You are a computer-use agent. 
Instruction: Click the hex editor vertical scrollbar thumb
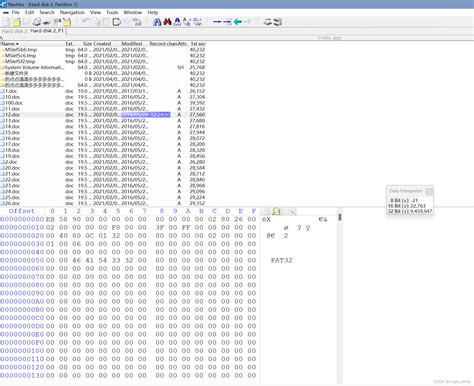pyautogui.click(x=340, y=217)
